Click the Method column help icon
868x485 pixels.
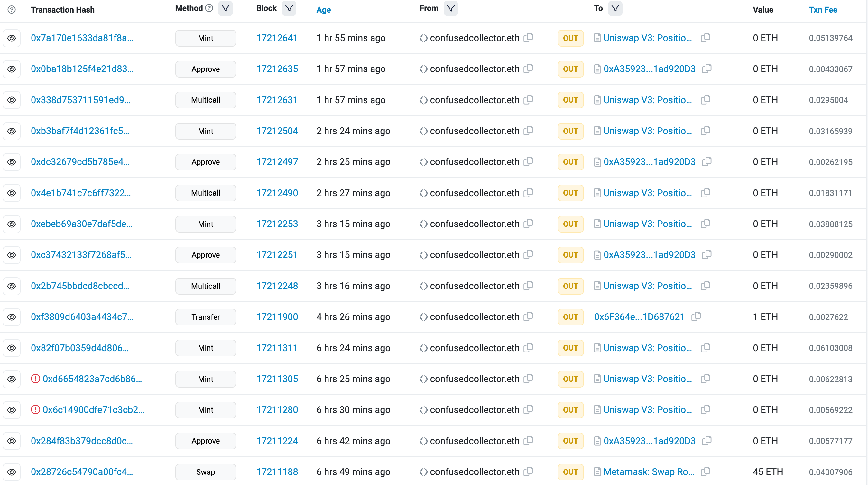(209, 8)
